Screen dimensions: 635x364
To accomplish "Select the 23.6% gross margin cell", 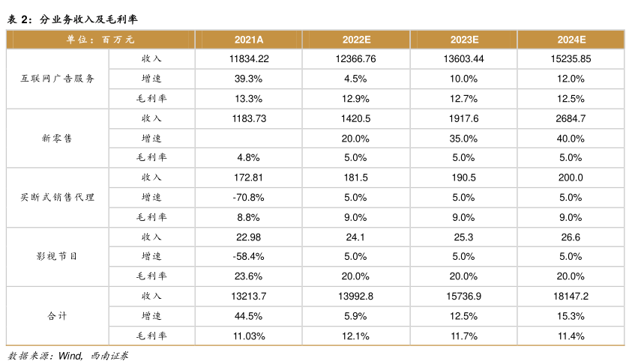I will [x=248, y=276].
